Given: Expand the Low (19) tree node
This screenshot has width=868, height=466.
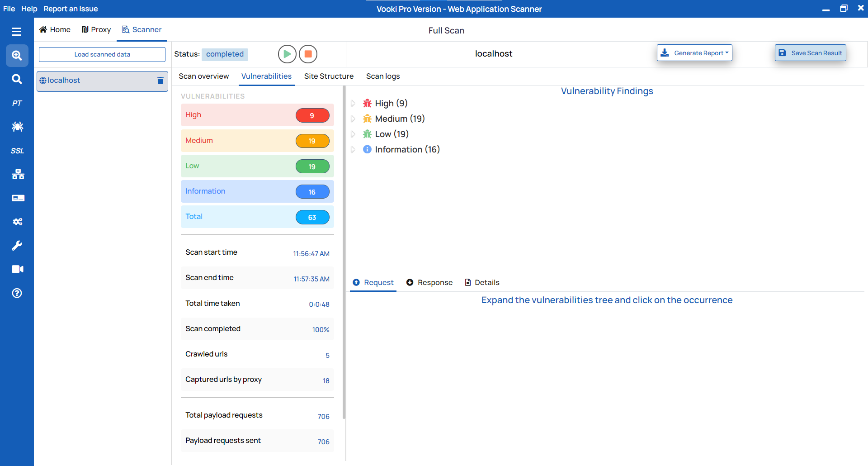Looking at the screenshot, I should pyautogui.click(x=353, y=134).
